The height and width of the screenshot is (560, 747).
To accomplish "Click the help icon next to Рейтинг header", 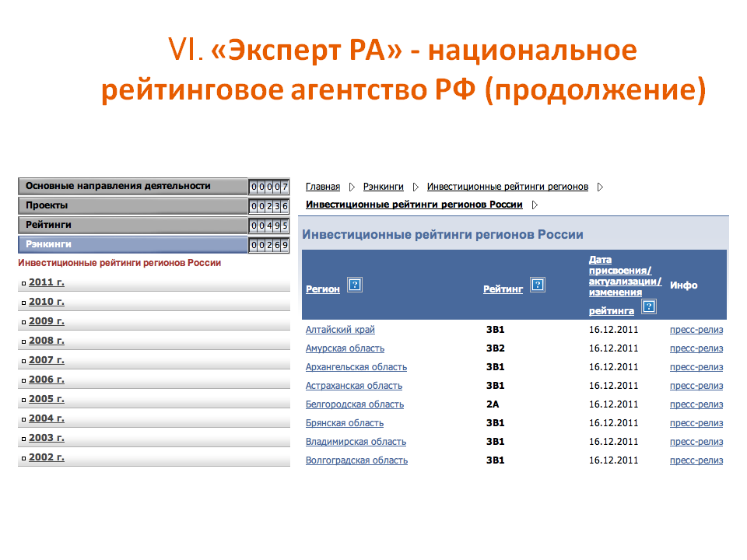I will click(538, 285).
